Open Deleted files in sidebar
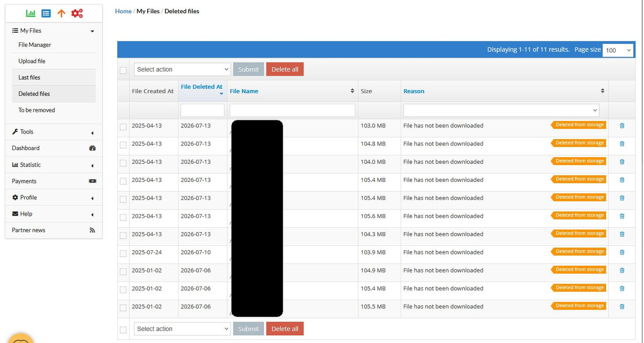The width and height of the screenshot is (644, 343). [34, 94]
